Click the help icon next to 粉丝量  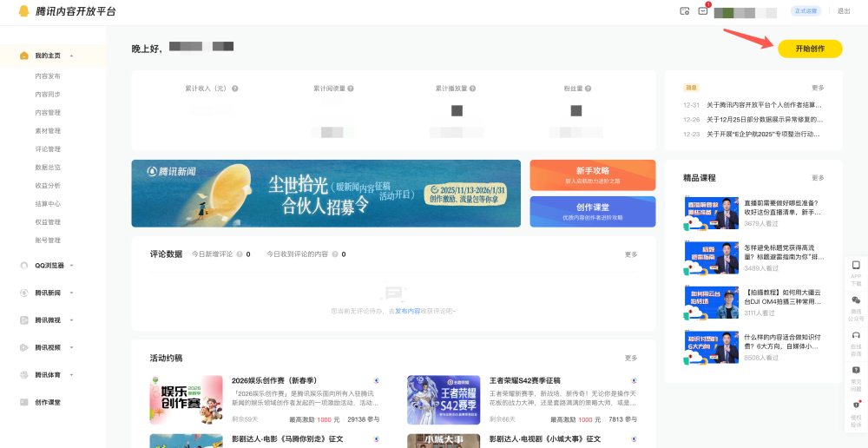[x=588, y=89]
